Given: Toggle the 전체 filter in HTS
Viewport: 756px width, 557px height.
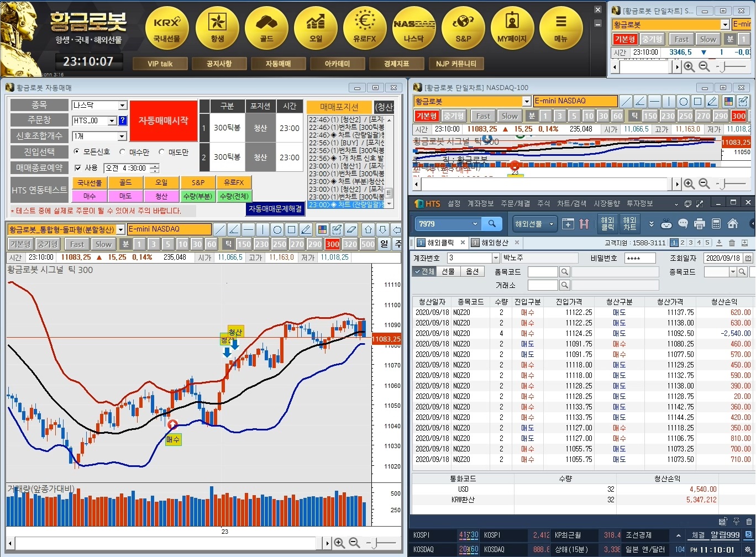Looking at the screenshot, I should pos(424,271).
